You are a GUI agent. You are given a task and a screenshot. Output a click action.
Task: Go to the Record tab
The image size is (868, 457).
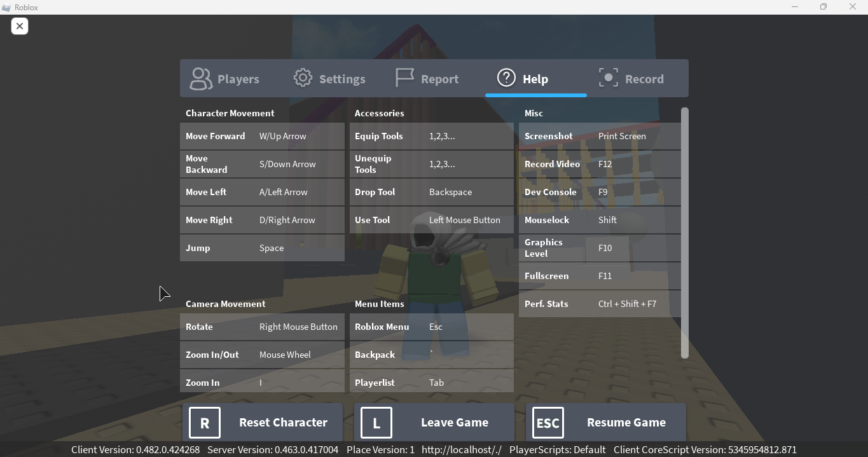click(638, 78)
